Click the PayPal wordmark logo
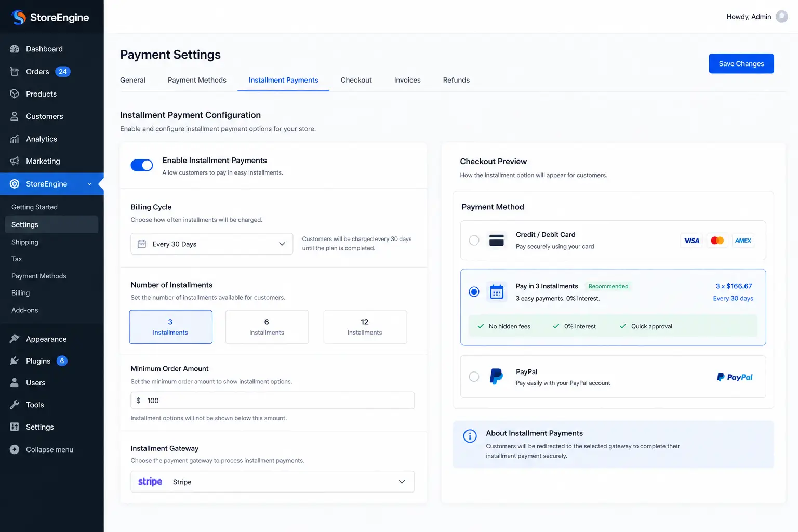The height and width of the screenshot is (532, 798). 735,377
